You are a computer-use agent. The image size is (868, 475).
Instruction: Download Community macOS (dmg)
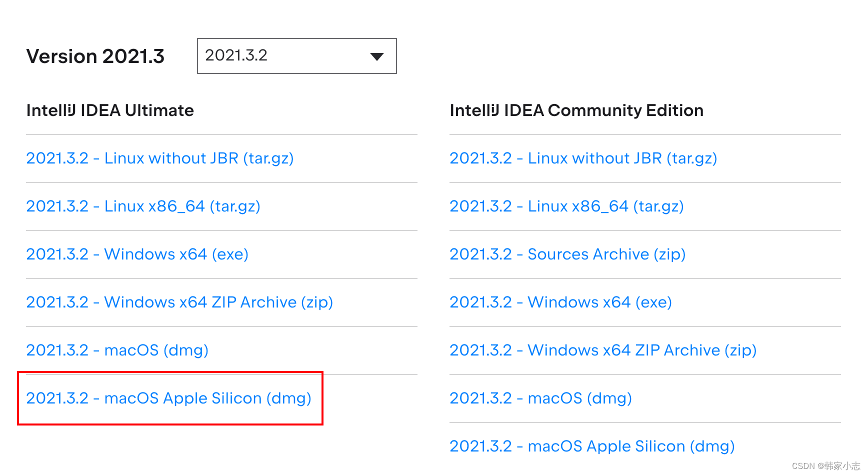tap(541, 398)
